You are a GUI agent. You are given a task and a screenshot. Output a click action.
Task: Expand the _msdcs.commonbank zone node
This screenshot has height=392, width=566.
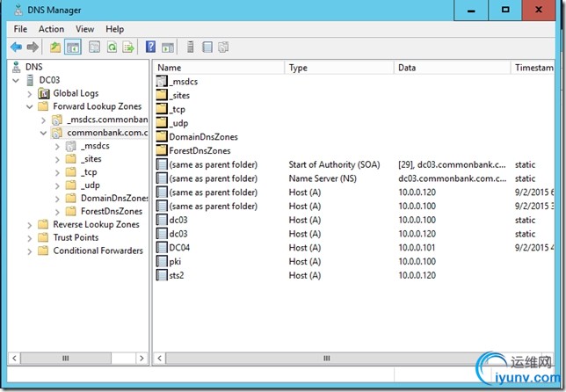point(43,120)
